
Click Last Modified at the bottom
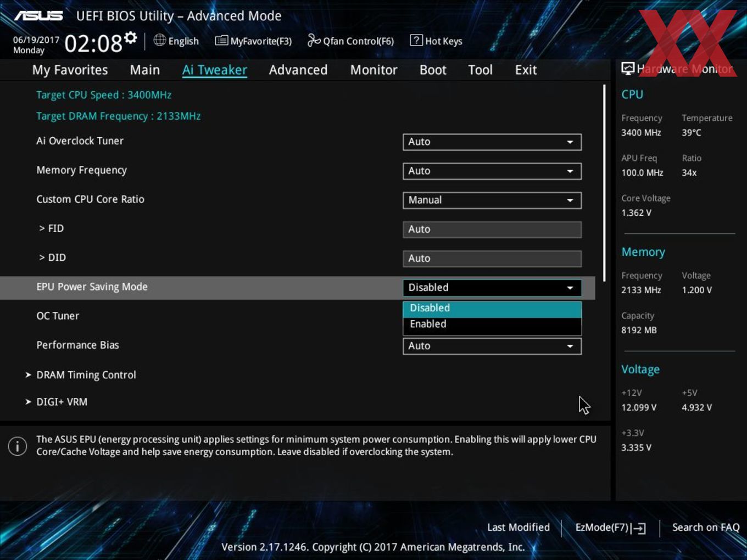[519, 527]
